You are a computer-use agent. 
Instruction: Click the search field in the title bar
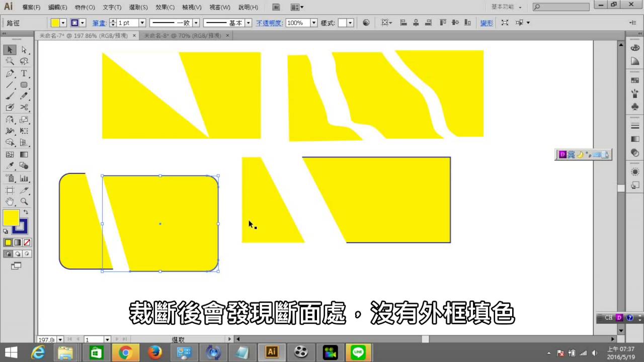click(x=561, y=7)
